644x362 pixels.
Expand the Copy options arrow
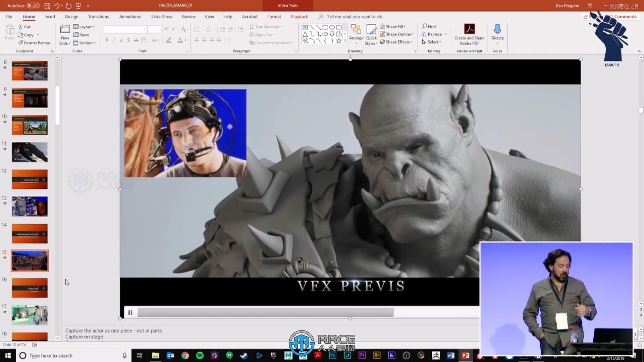coord(38,35)
